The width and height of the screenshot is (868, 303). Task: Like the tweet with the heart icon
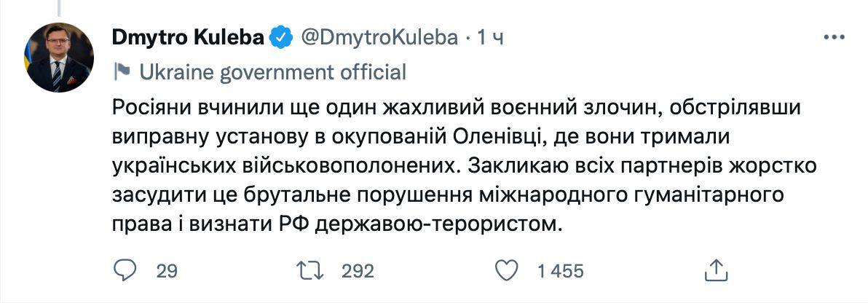pos(505,271)
